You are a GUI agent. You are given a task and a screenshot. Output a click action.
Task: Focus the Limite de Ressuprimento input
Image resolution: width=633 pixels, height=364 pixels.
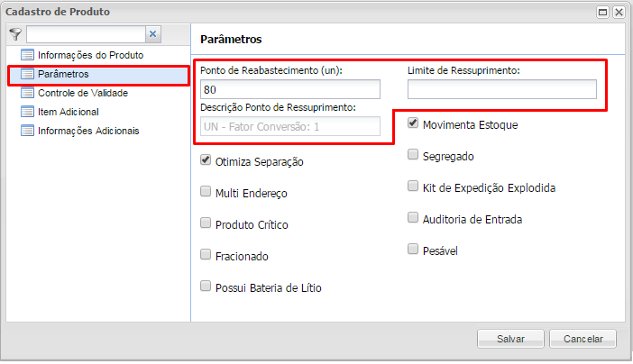pos(501,89)
